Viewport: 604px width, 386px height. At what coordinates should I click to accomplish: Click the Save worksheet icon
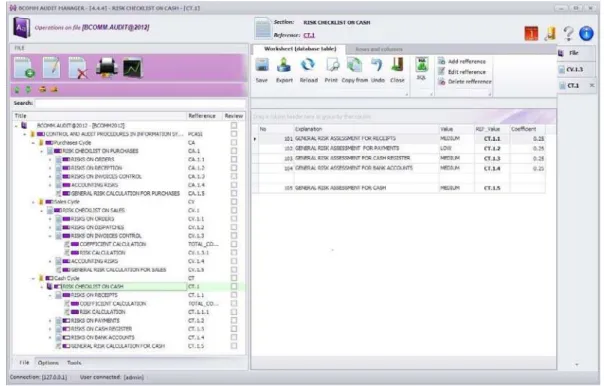[x=262, y=65]
